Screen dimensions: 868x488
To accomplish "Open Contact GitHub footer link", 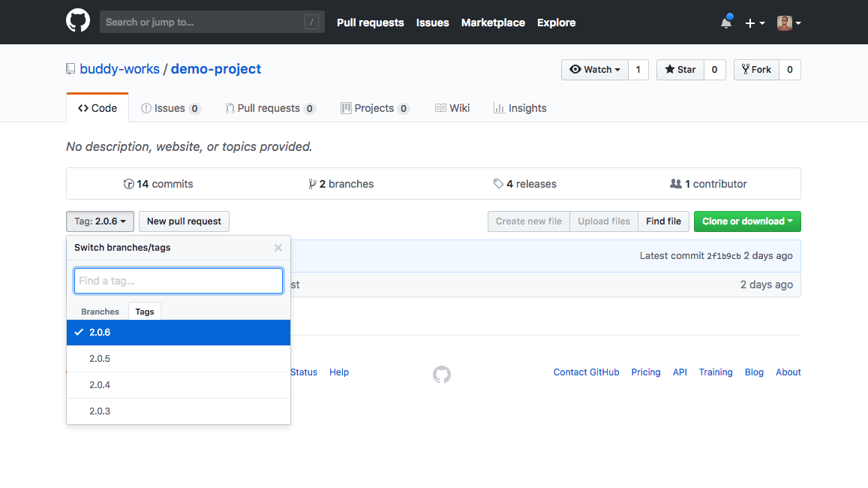I will 586,372.
